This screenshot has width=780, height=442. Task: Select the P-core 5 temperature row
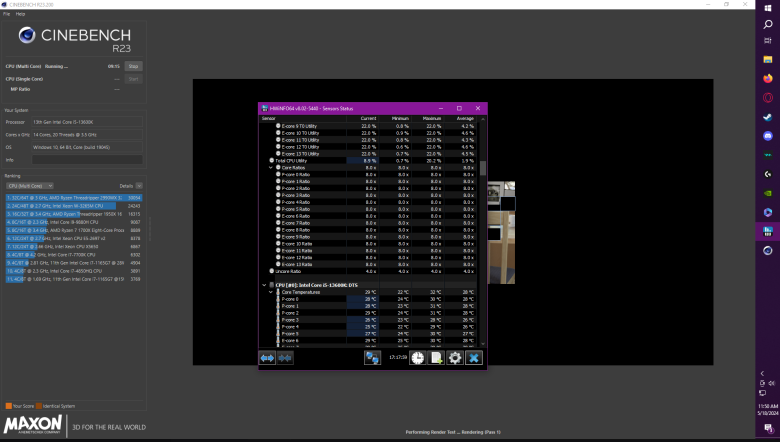[x=368, y=334]
